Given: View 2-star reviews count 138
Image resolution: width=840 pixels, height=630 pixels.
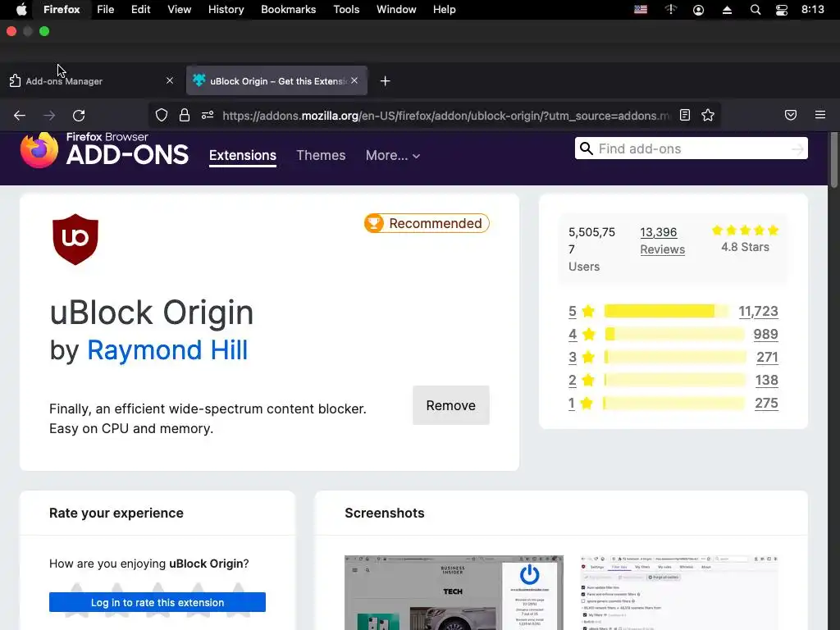Looking at the screenshot, I should [767, 381].
